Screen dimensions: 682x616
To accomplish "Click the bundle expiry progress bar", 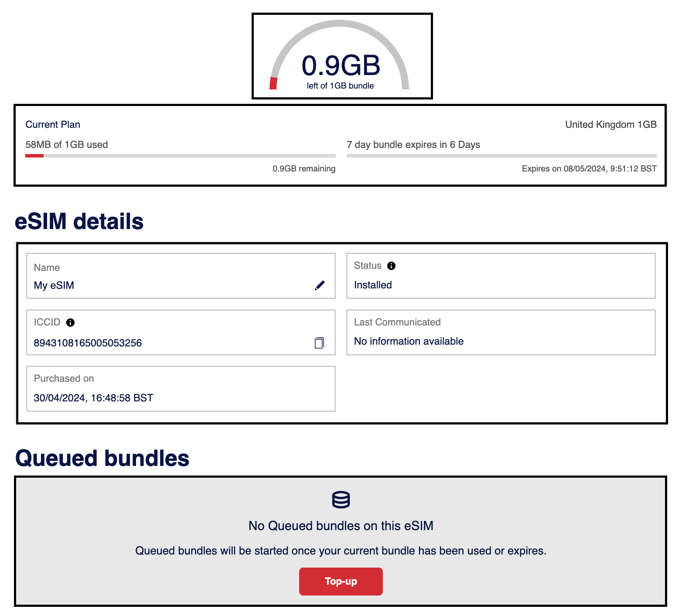I will click(501, 156).
